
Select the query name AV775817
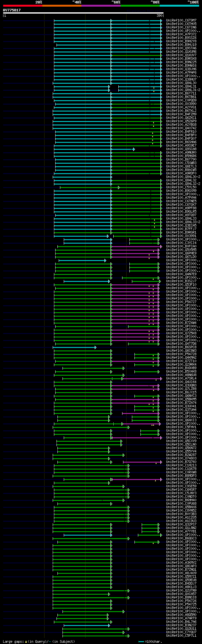tap(12, 10)
